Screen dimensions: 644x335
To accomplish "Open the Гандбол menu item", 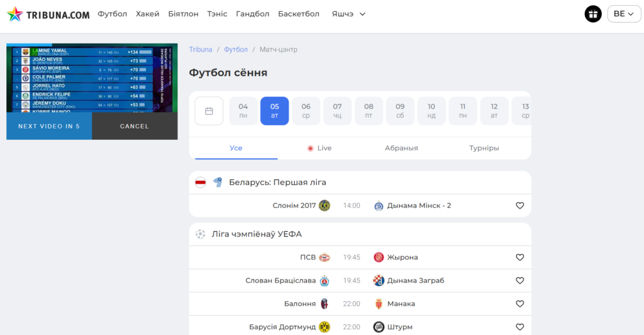I will coord(253,14).
